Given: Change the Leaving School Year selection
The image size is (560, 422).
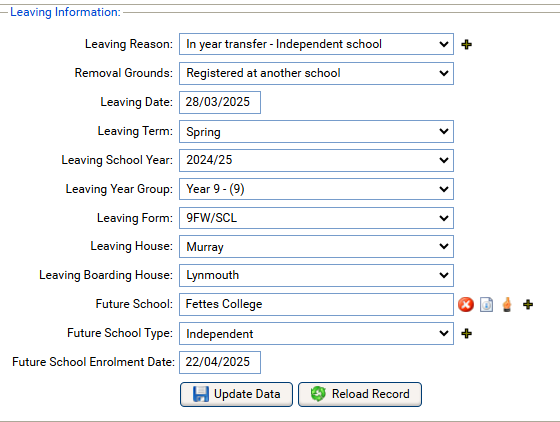Looking at the screenshot, I should 316,160.
